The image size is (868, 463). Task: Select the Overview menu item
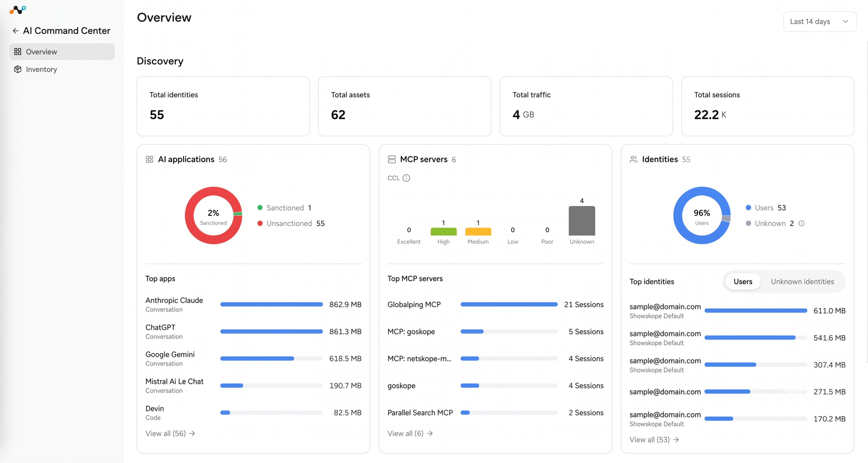tap(62, 51)
